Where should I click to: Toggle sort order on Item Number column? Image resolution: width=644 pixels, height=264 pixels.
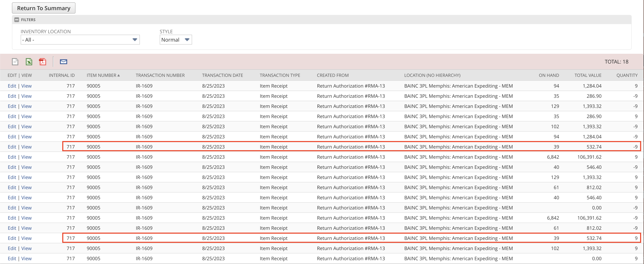[102, 75]
